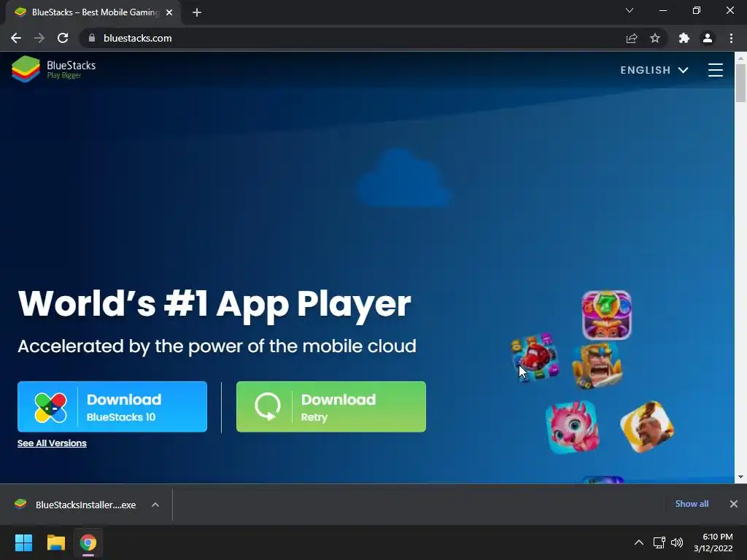747x560 pixels.
Task: Click the pink dragon game icon
Action: 572,427
